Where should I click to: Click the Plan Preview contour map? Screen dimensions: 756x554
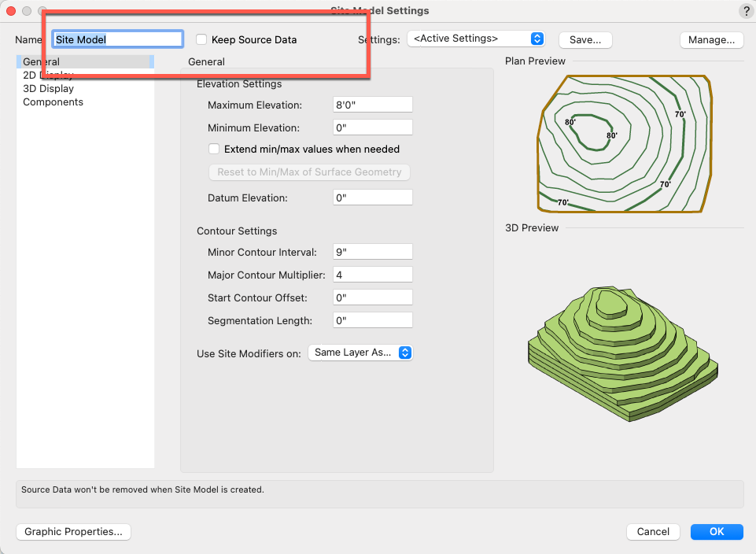click(x=625, y=143)
